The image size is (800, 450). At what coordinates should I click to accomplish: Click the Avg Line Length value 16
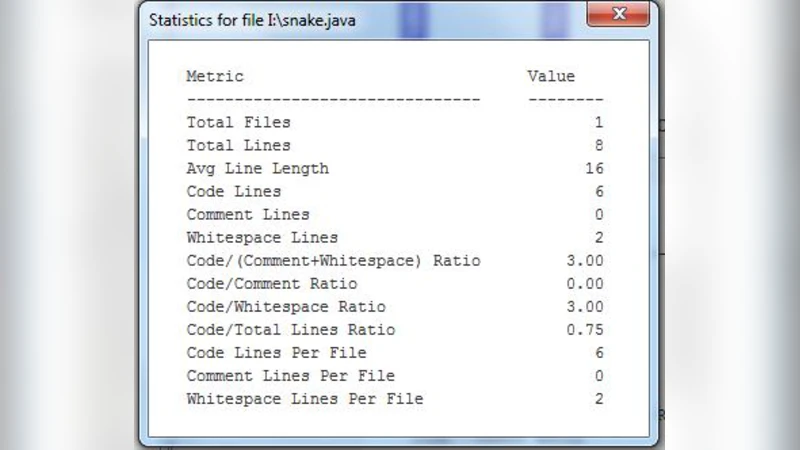(594, 168)
